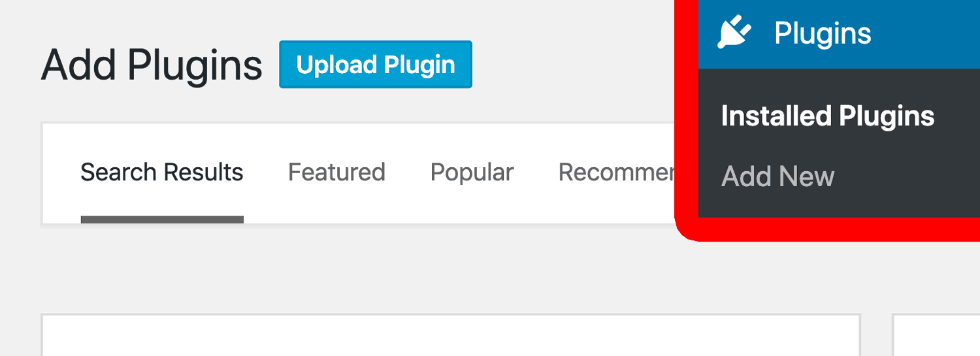This screenshot has height=356, width=980.
Task: Open the Plugins sidebar menu label
Action: pos(822,33)
